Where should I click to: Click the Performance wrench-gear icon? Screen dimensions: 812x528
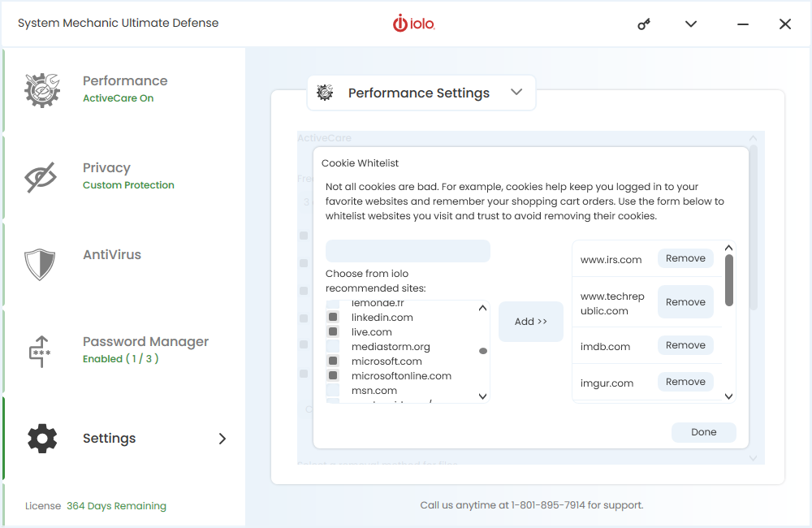pyautogui.click(x=42, y=90)
